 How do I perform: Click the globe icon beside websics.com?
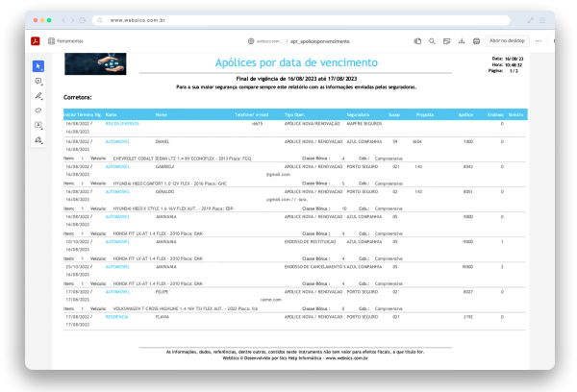tap(251, 41)
